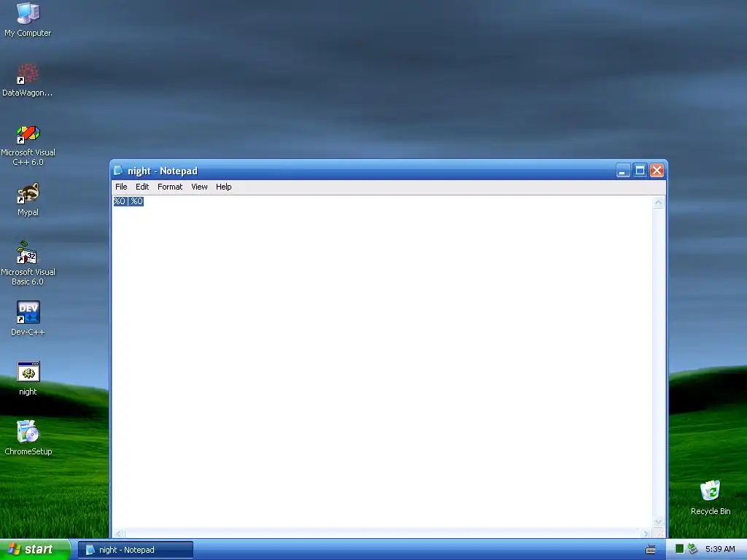Click the vertical scrollbar down arrow
This screenshot has height=560, width=747.
pos(659,521)
